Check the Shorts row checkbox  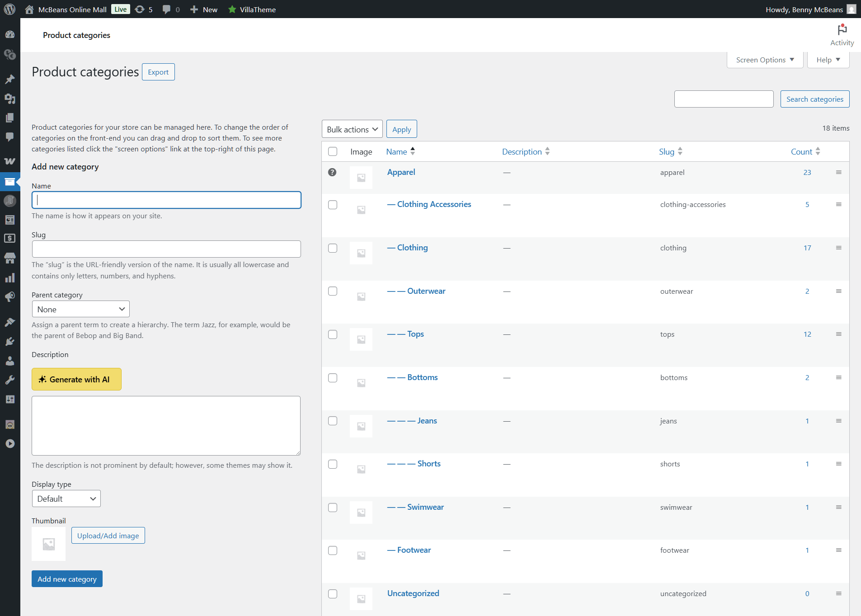pyautogui.click(x=333, y=464)
